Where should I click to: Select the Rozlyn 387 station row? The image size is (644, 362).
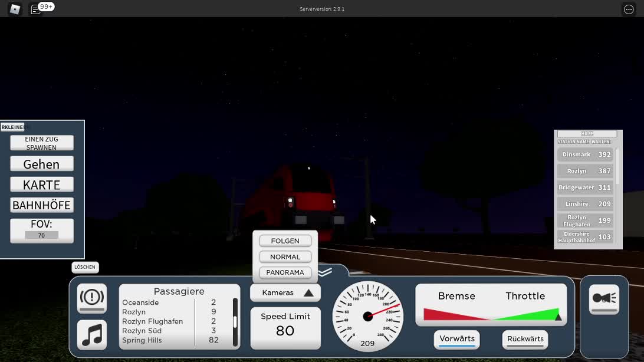point(585,171)
